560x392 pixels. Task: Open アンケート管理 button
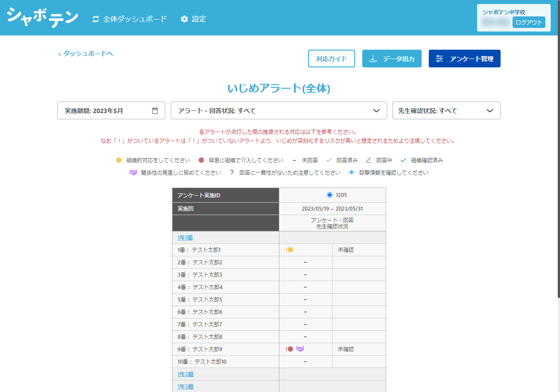coord(465,59)
